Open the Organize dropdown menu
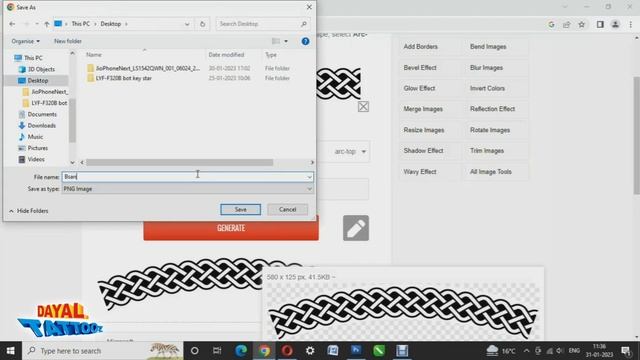This screenshot has height=360, width=640. pos(26,41)
